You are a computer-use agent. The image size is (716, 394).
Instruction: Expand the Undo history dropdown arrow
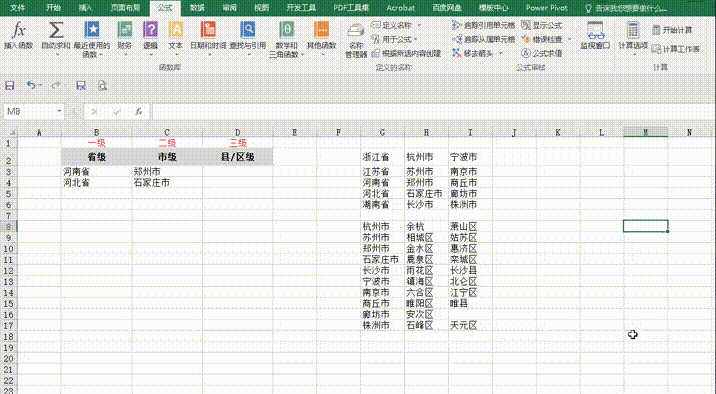tap(41, 85)
